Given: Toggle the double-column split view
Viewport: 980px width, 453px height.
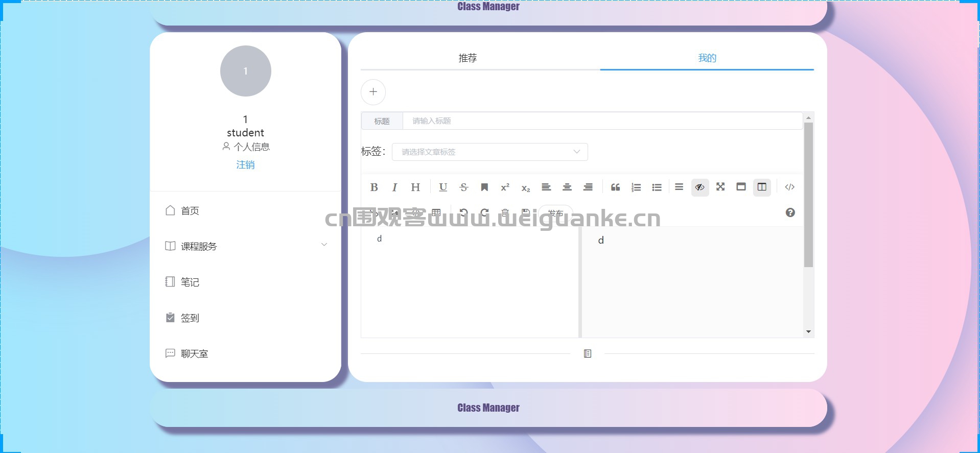Looking at the screenshot, I should 762,187.
